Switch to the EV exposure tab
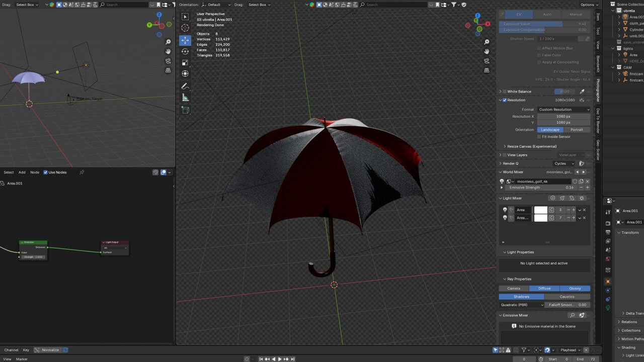The height and width of the screenshot is (362, 644). tap(519, 15)
